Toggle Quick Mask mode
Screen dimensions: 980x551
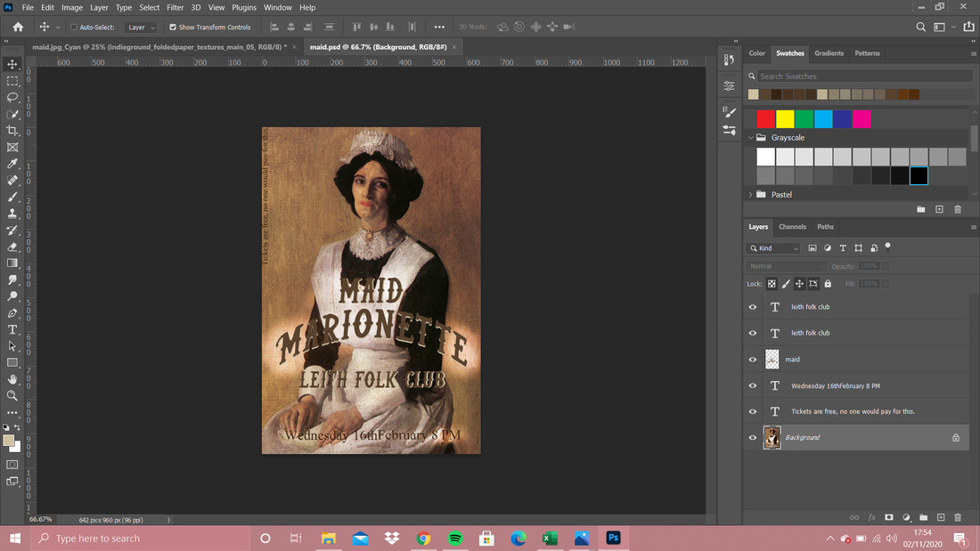(x=12, y=465)
